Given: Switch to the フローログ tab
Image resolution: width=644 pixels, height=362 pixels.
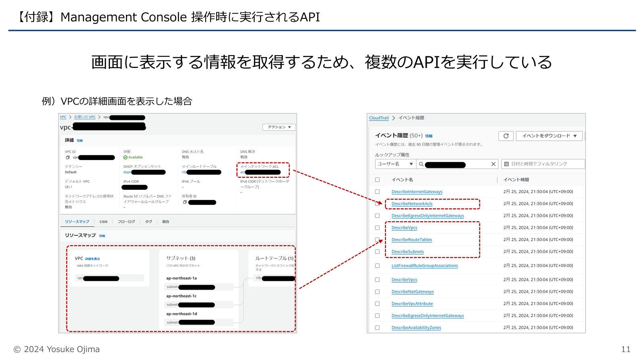Looking at the screenshot, I should [126, 222].
